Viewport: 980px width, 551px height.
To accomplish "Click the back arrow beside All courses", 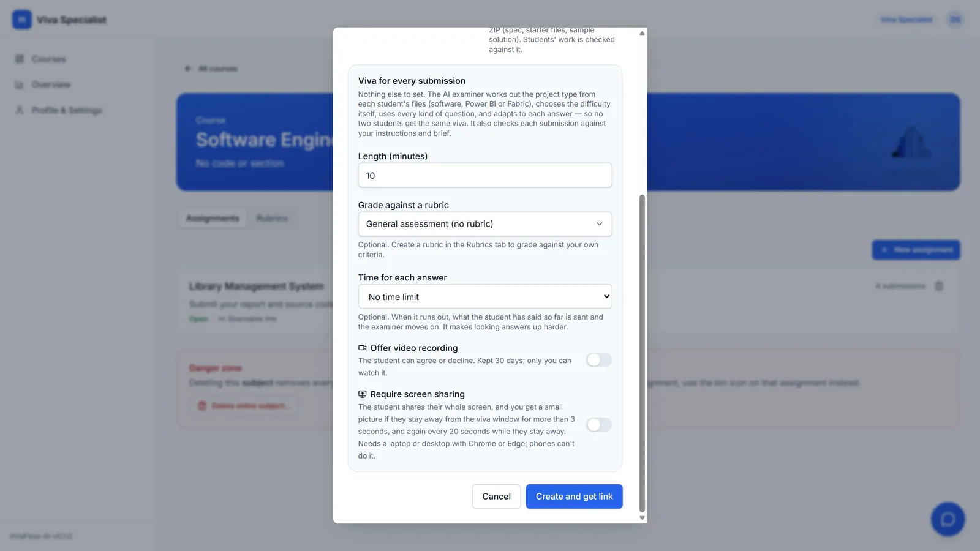I will click(x=188, y=69).
